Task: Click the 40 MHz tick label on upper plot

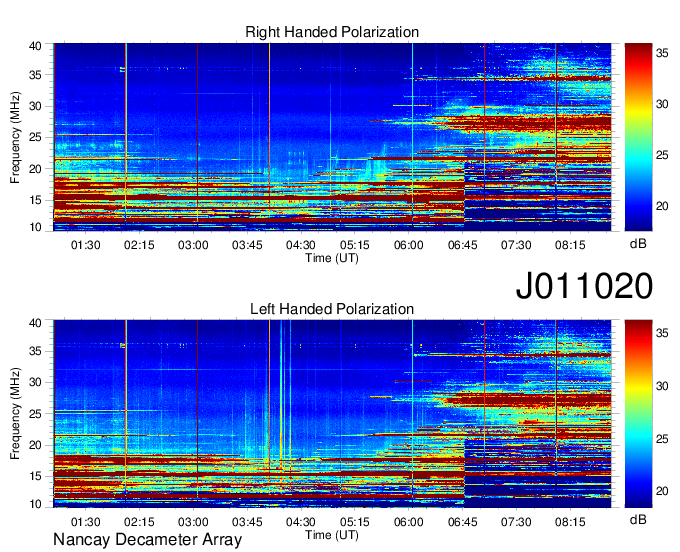Action: [x=35, y=46]
